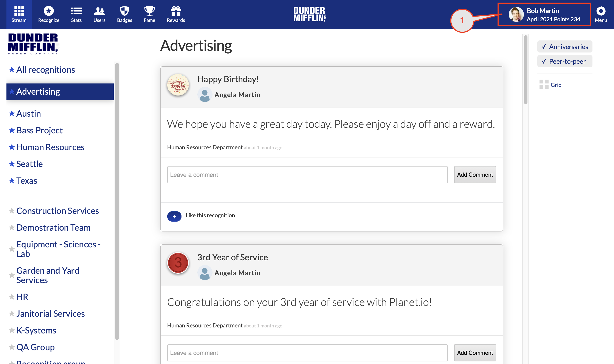Image resolution: width=614 pixels, height=364 pixels.
Task: Click Human Resources Department on the birthday card
Action: click(205, 147)
